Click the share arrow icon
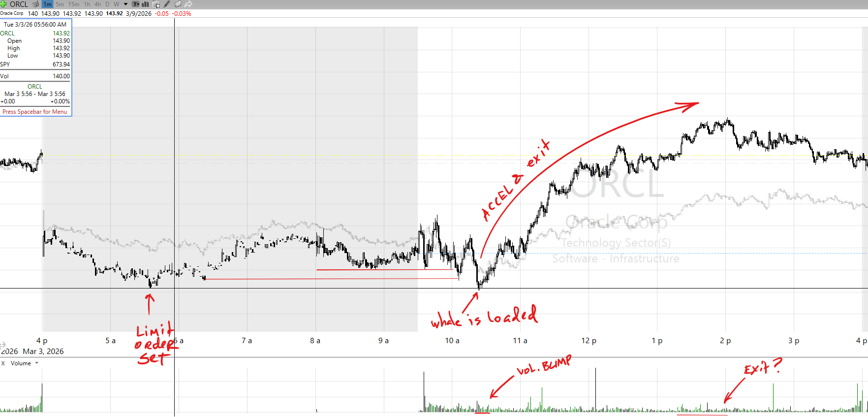 click(x=188, y=4)
